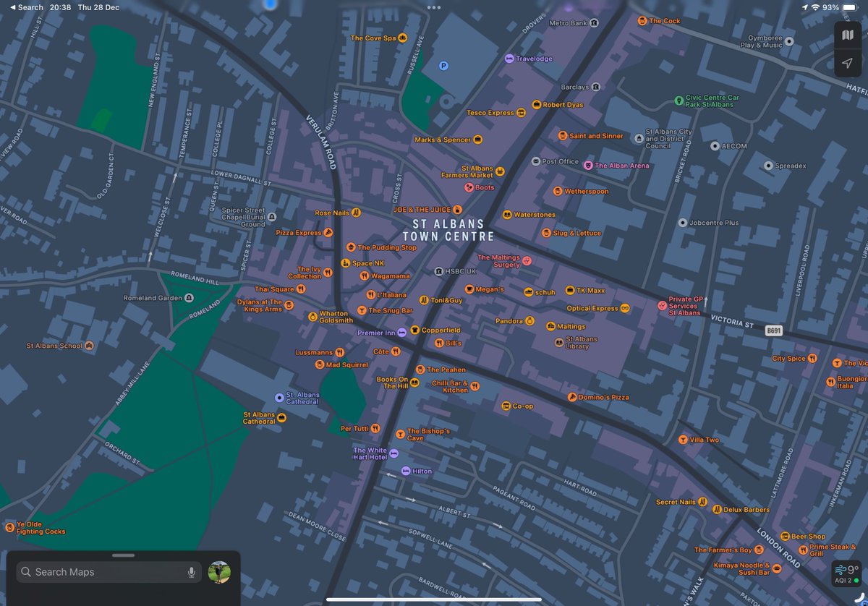Tap the B691 road shield
868x606 pixels.
[x=774, y=330]
